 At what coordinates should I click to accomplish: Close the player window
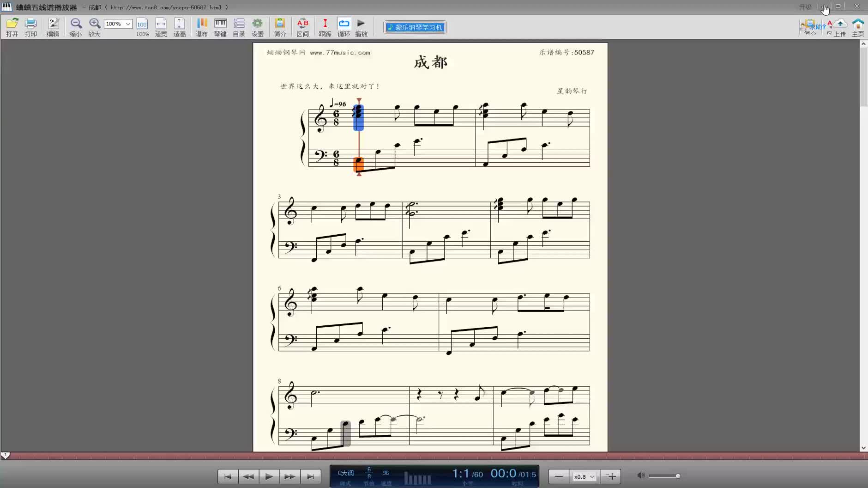(857, 6)
